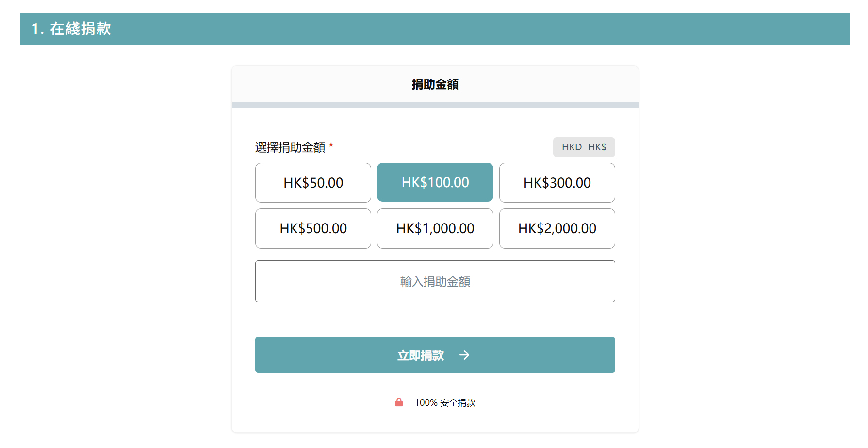Click the 立即捐款 donate now button
This screenshot has width=868, height=448.
tap(435, 355)
